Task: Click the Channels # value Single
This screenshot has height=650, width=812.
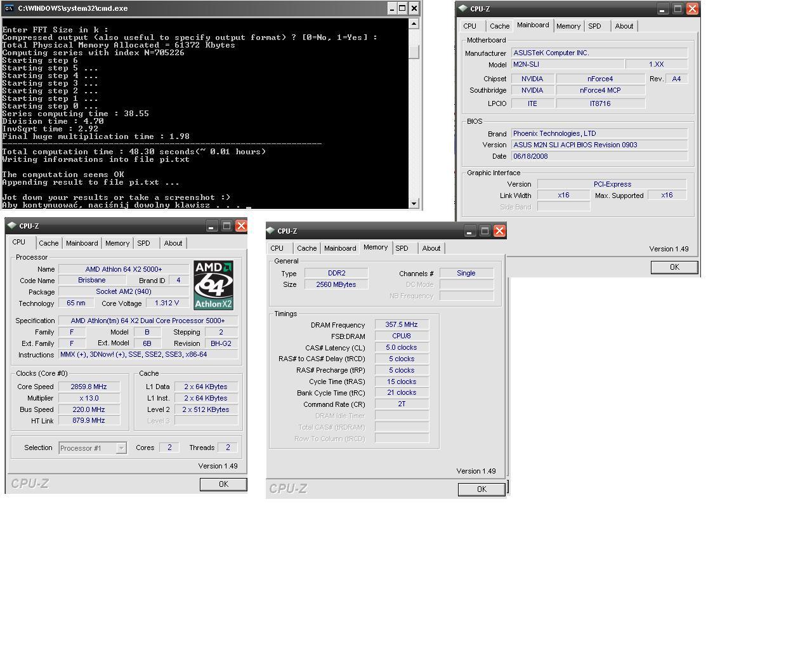Action: (x=466, y=273)
